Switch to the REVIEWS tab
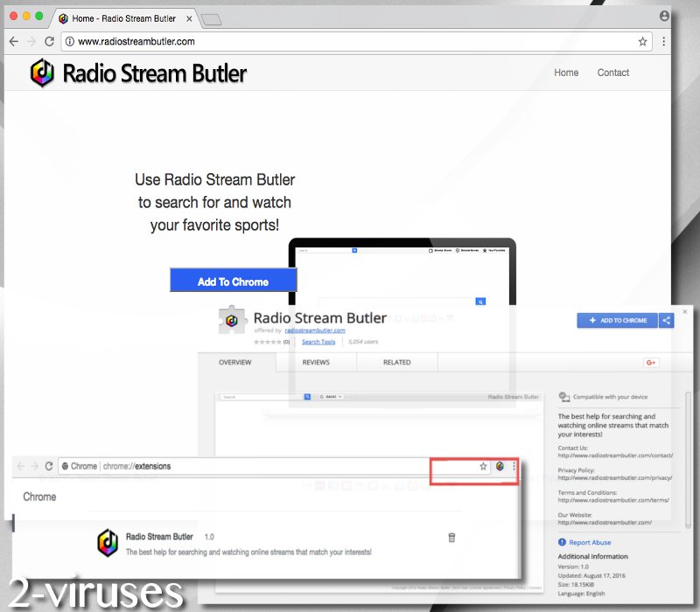The height and width of the screenshot is (612, 700). pos(317,362)
